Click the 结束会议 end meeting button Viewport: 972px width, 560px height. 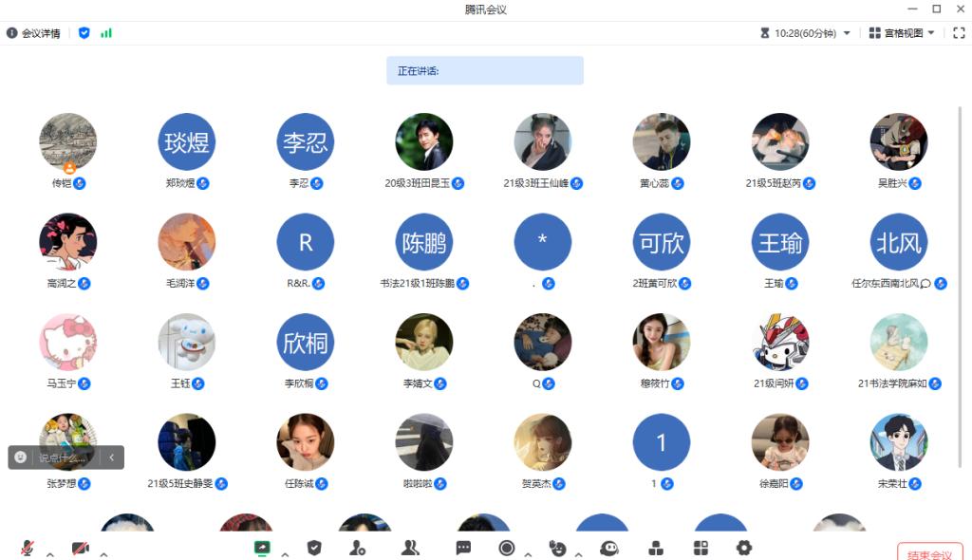pos(929,553)
